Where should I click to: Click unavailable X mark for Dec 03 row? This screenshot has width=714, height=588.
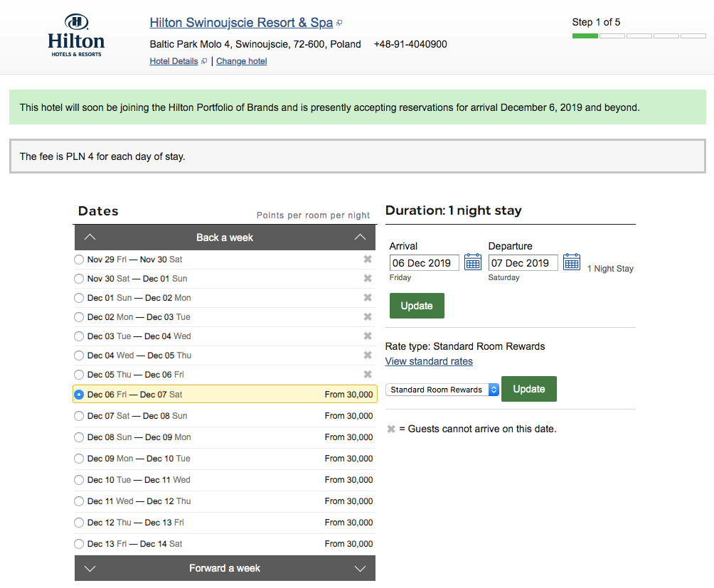click(368, 336)
